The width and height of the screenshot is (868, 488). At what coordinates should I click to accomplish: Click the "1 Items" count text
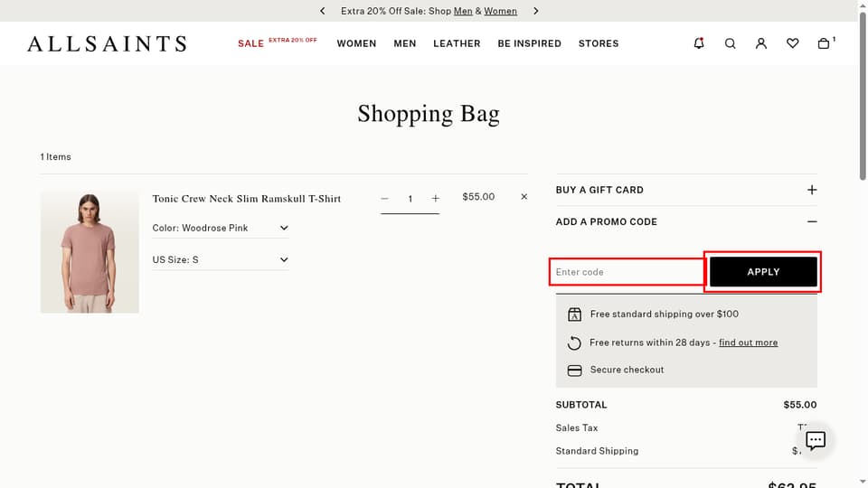[55, 156]
